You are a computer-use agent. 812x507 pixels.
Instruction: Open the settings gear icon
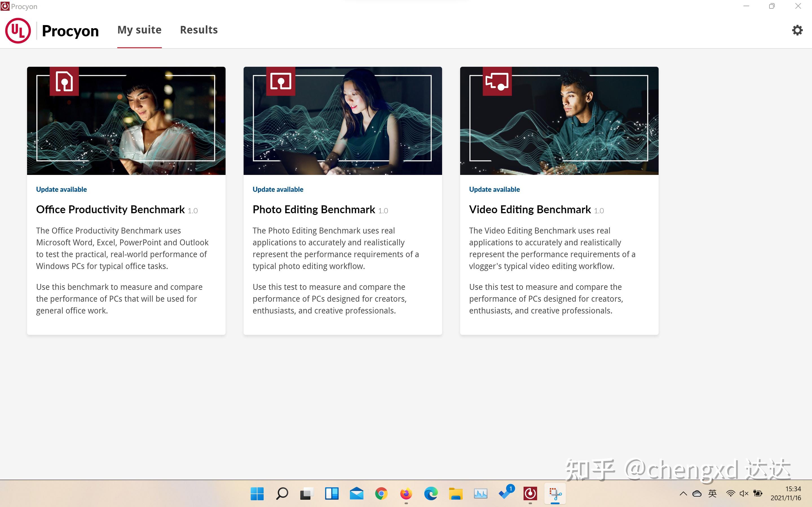[797, 30]
